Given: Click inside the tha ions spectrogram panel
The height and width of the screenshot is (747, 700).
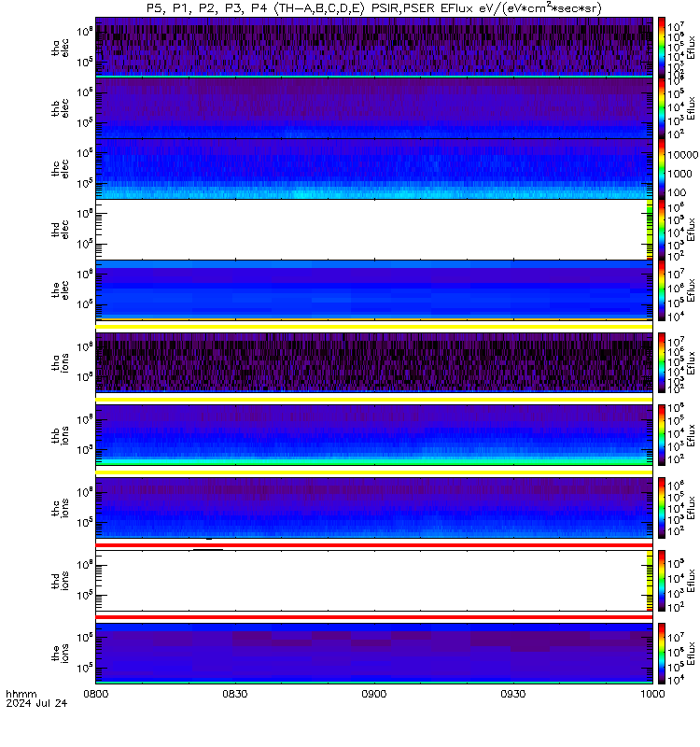Looking at the screenshot, I should pyautogui.click(x=374, y=362).
